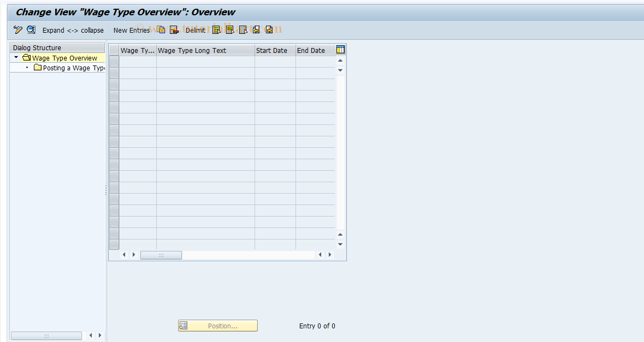Image resolution: width=644 pixels, height=342 pixels.
Task: Click the table's horizontal scroll-right arrow beside the thumb
Action: point(134,255)
